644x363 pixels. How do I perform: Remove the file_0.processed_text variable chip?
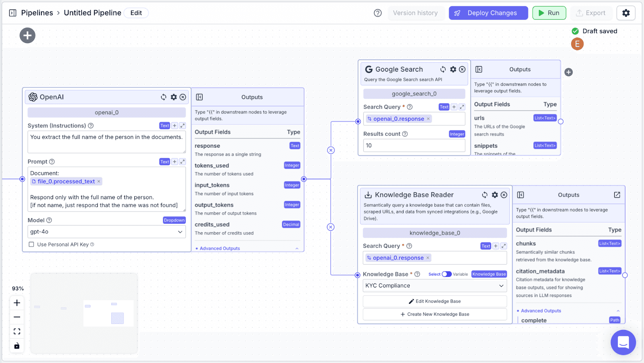coord(99,181)
